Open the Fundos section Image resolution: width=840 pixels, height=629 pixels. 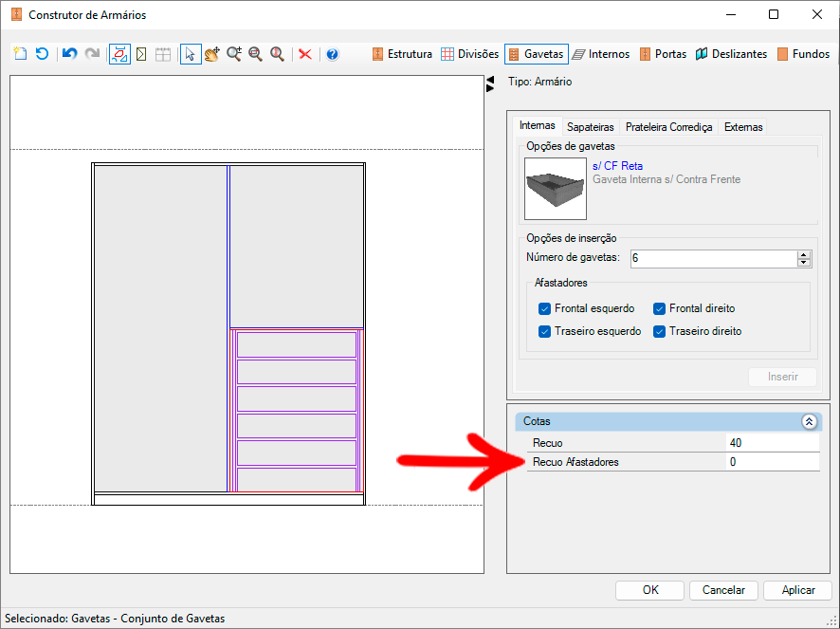[x=803, y=54]
